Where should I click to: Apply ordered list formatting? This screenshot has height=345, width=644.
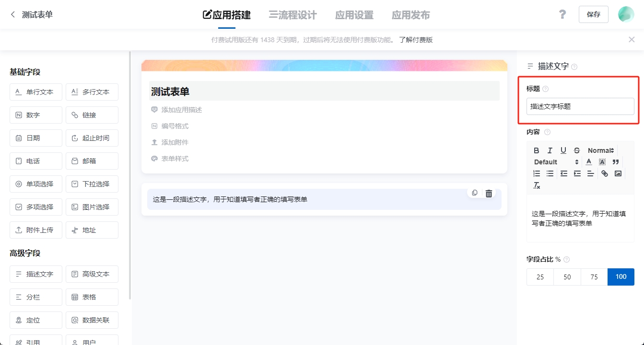coord(537,173)
